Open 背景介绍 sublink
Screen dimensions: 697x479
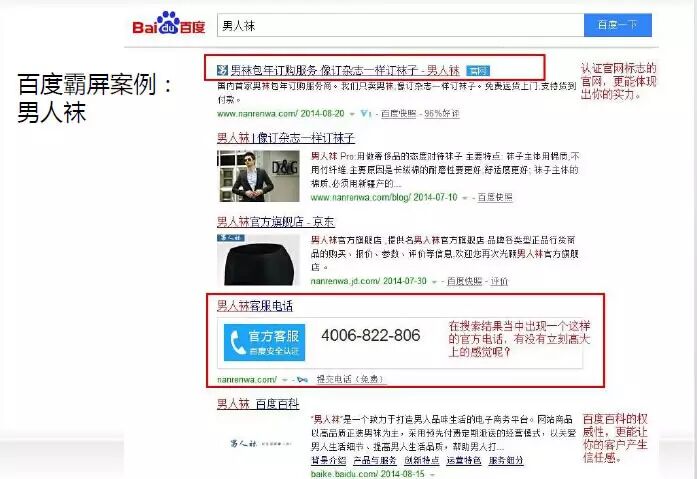pos(328,460)
